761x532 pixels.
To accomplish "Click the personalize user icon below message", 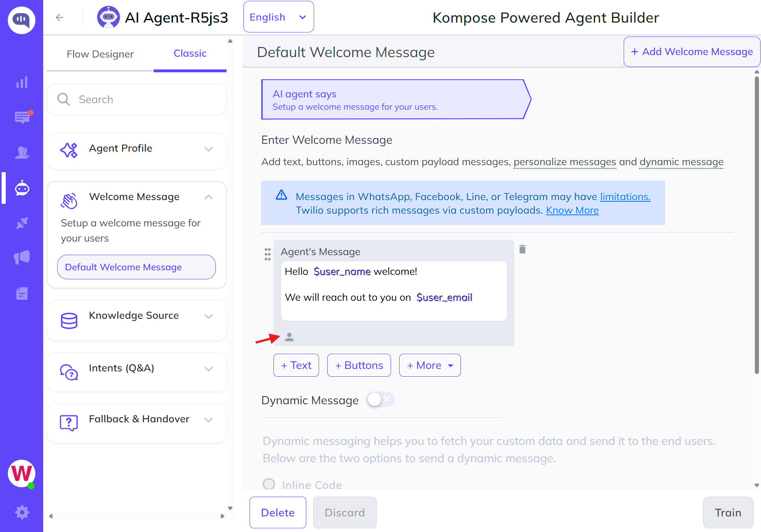I will [x=289, y=337].
